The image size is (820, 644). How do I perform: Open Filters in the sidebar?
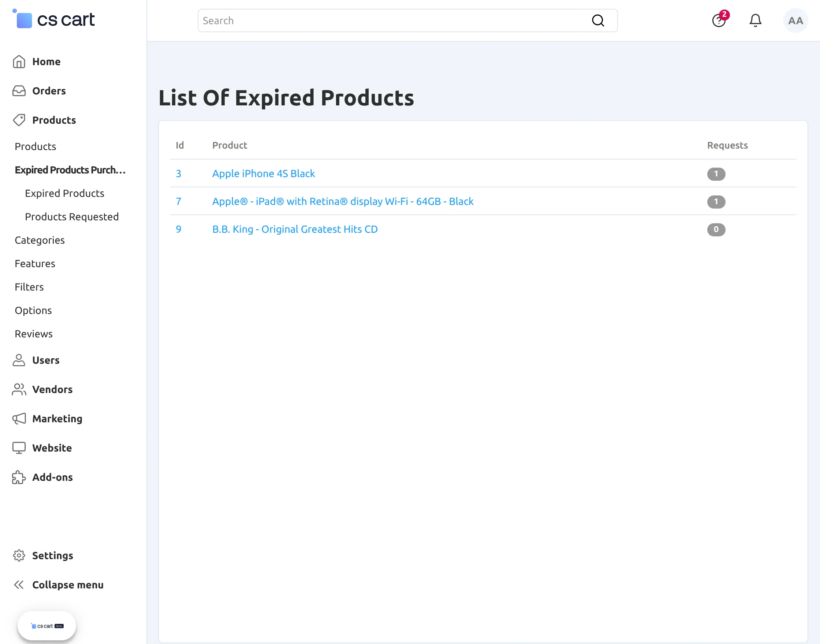pyautogui.click(x=29, y=287)
